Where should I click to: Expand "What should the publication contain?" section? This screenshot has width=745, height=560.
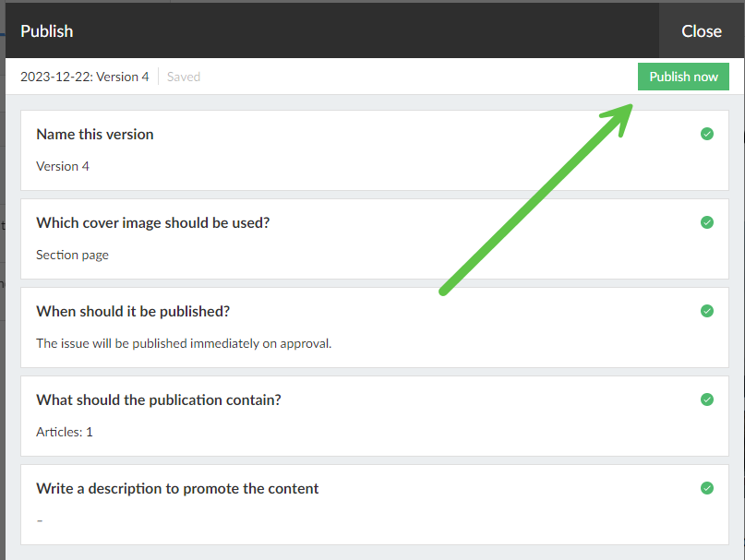click(x=159, y=399)
